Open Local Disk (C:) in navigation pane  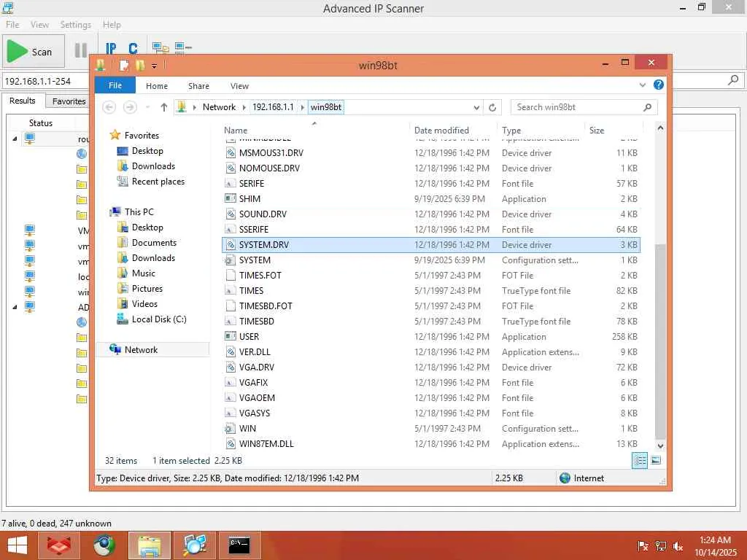158,319
